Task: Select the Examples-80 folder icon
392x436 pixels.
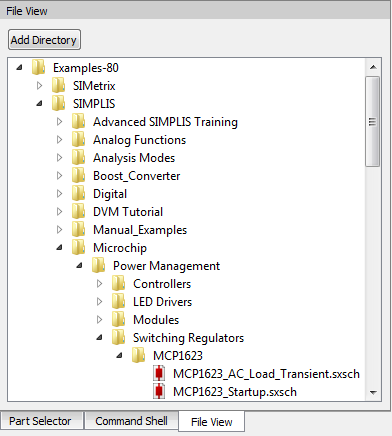Action: 38,67
